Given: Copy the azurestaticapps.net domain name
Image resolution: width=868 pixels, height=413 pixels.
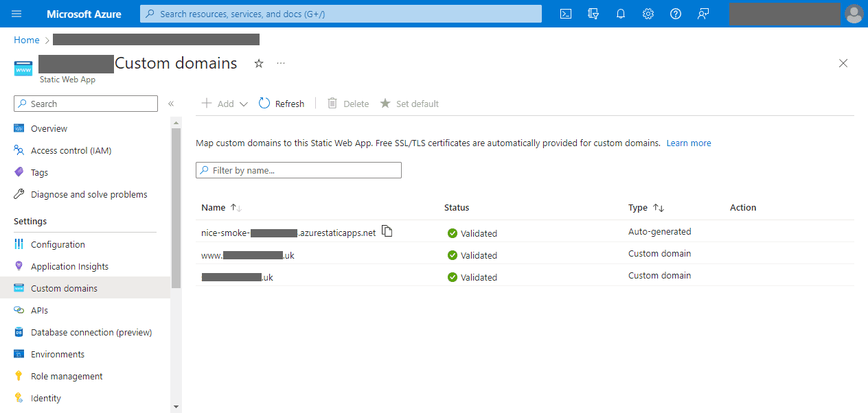Looking at the screenshot, I should pyautogui.click(x=387, y=231).
